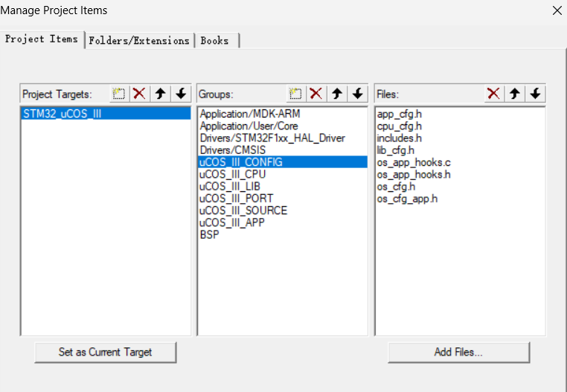Delete selected group red X

coord(316,94)
